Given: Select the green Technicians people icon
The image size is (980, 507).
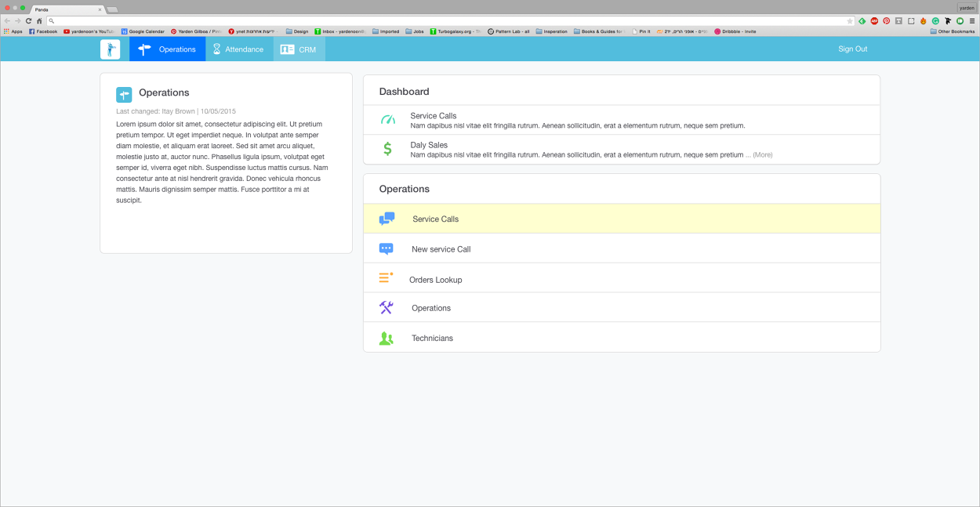Looking at the screenshot, I should [386, 337].
